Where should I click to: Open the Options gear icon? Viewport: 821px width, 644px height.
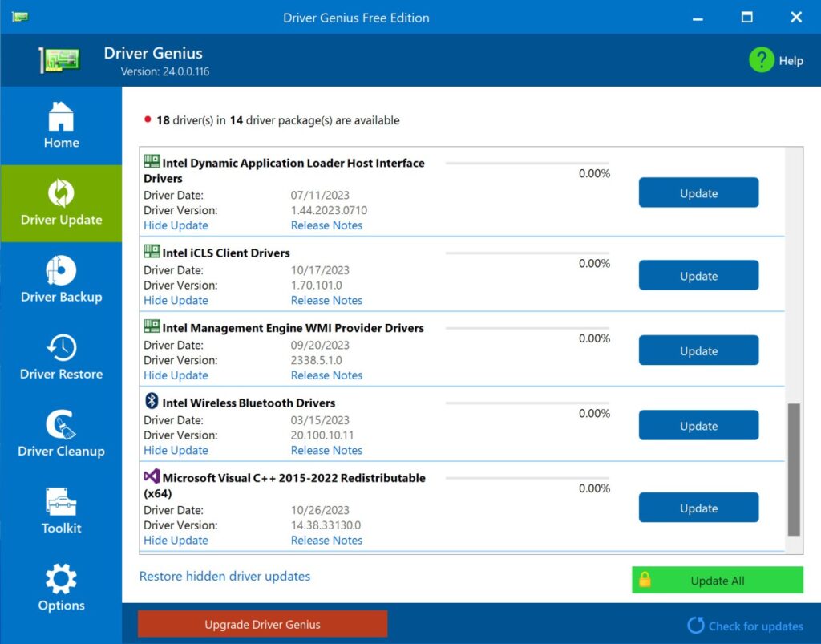coord(61,579)
